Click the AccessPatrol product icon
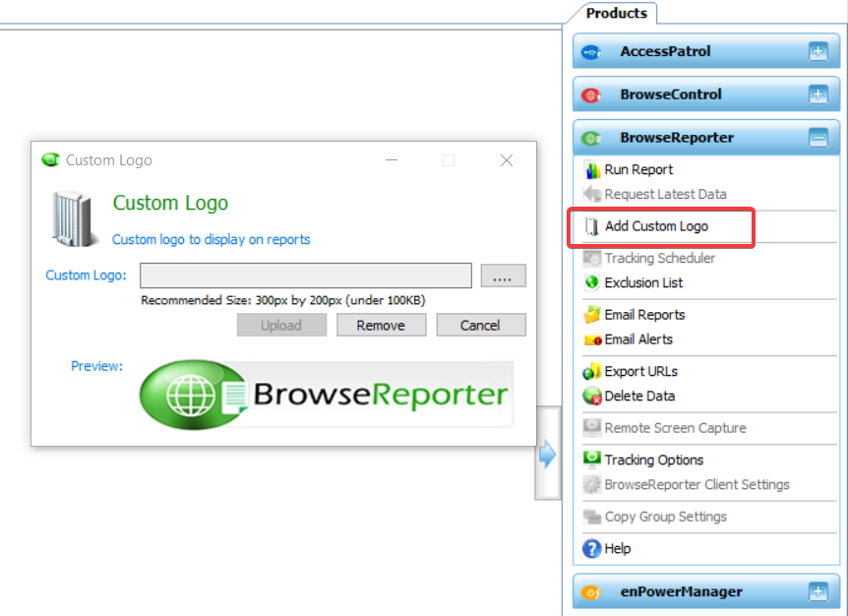Image resolution: width=848 pixels, height=616 pixels. 590,52
